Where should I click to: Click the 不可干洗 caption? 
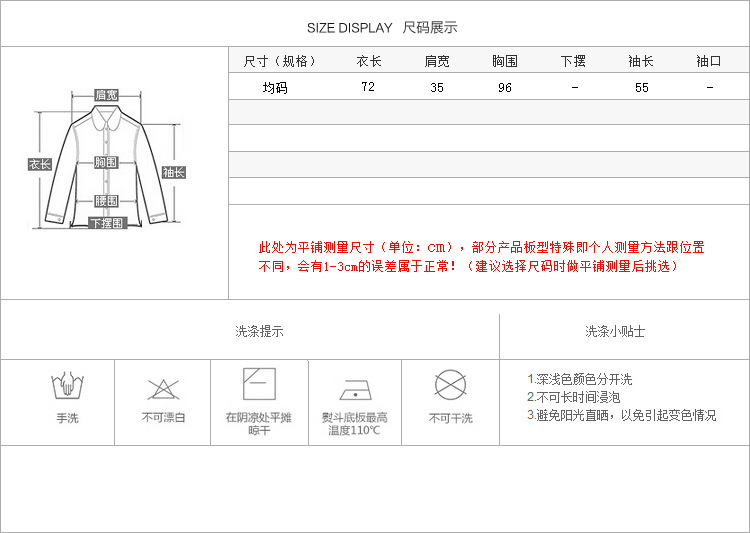click(x=451, y=418)
